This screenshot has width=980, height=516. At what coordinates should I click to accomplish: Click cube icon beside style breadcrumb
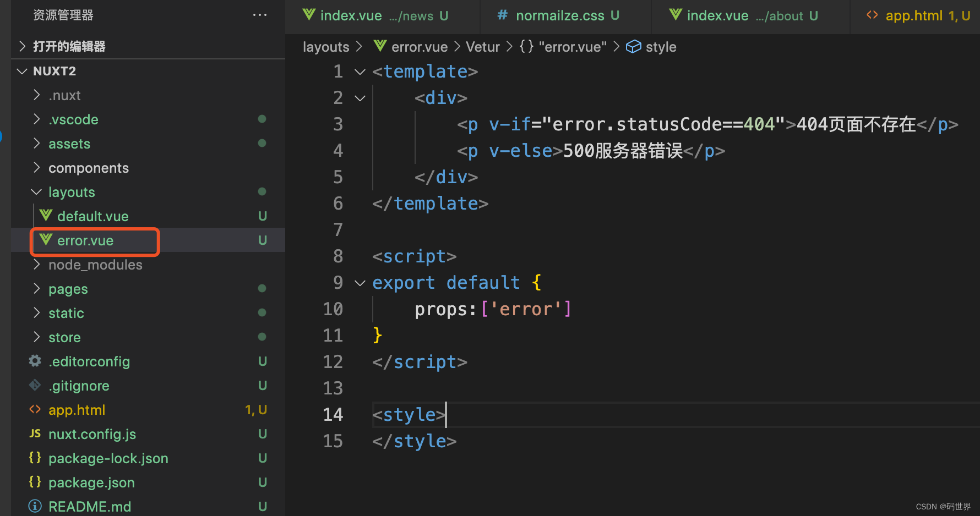point(634,47)
